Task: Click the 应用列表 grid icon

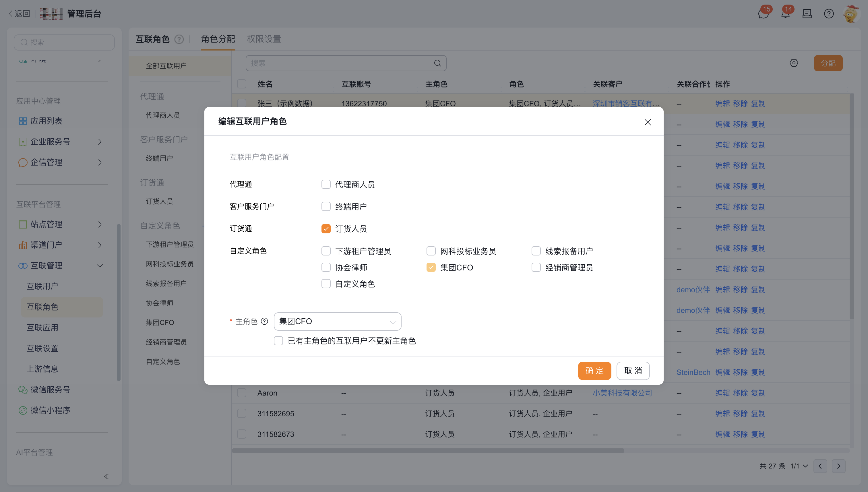Action: [23, 121]
